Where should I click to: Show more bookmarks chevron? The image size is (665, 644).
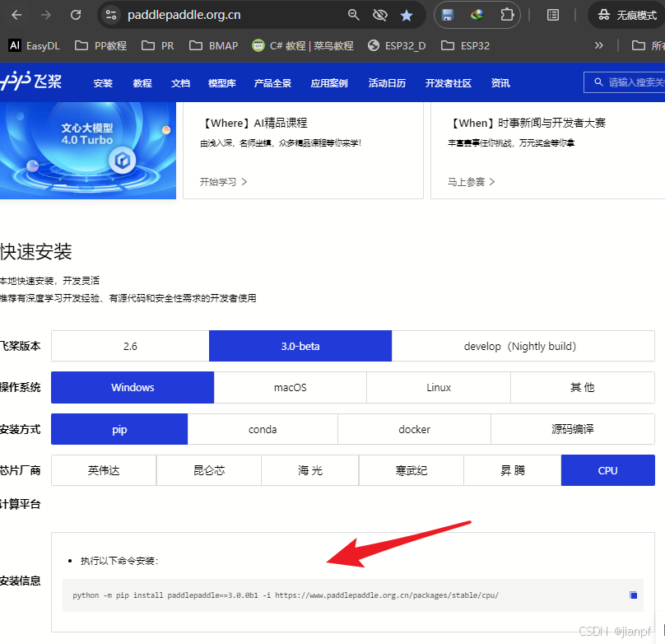point(598,45)
